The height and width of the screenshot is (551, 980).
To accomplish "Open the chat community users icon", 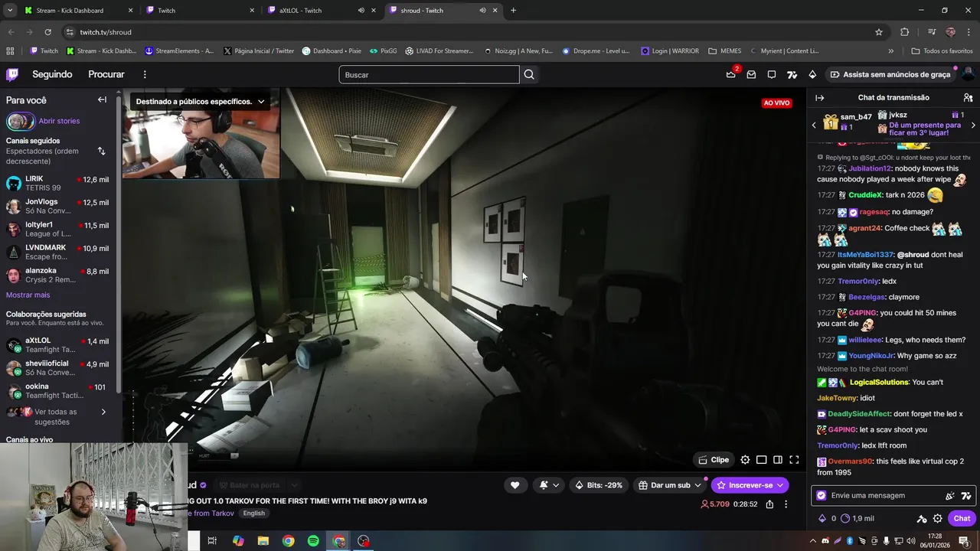I will (968, 98).
